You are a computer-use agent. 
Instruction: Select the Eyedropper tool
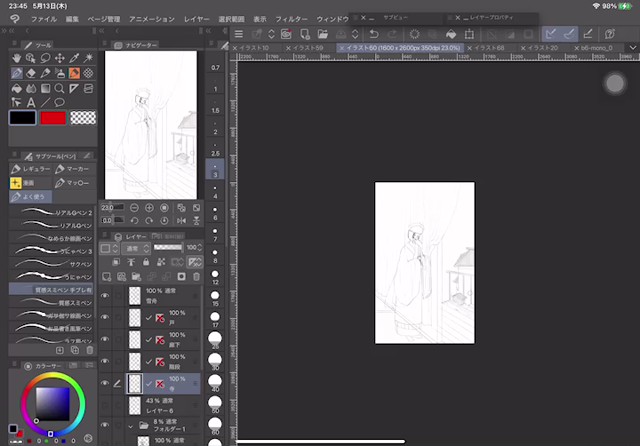(x=74, y=58)
